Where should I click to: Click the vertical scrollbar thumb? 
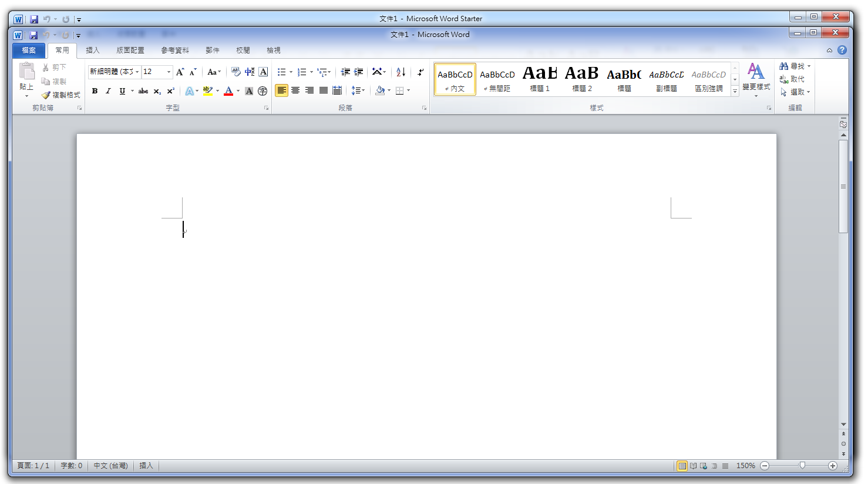point(843,186)
